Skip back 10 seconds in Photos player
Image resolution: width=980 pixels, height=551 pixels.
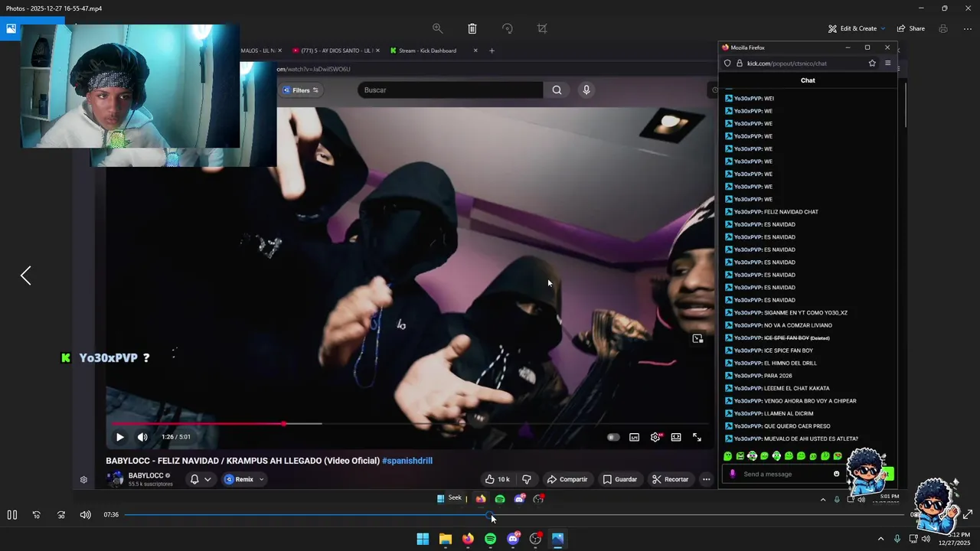[x=36, y=515]
